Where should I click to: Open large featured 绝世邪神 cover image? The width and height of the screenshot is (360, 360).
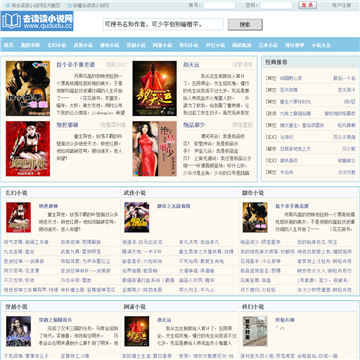tap(28, 149)
